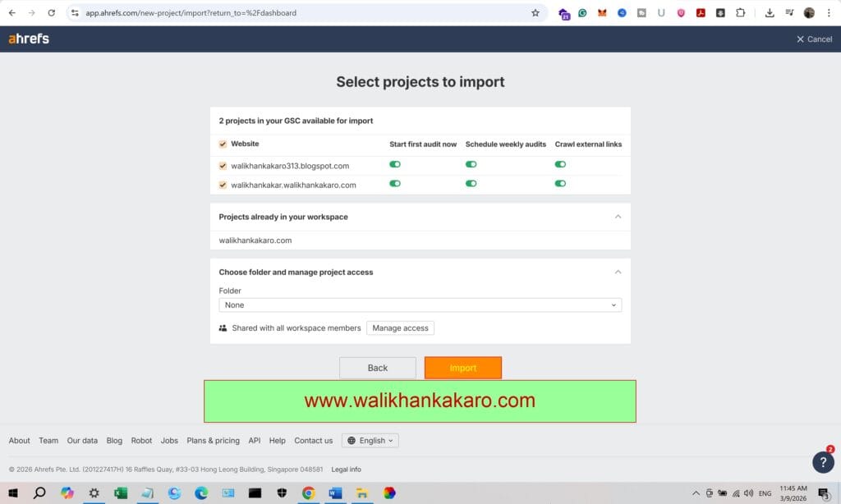Toggle Start first audit now for walikhankakar.walikhankakaro.com
The height and width of the screenshot is (504, 841).
point(395,183)
